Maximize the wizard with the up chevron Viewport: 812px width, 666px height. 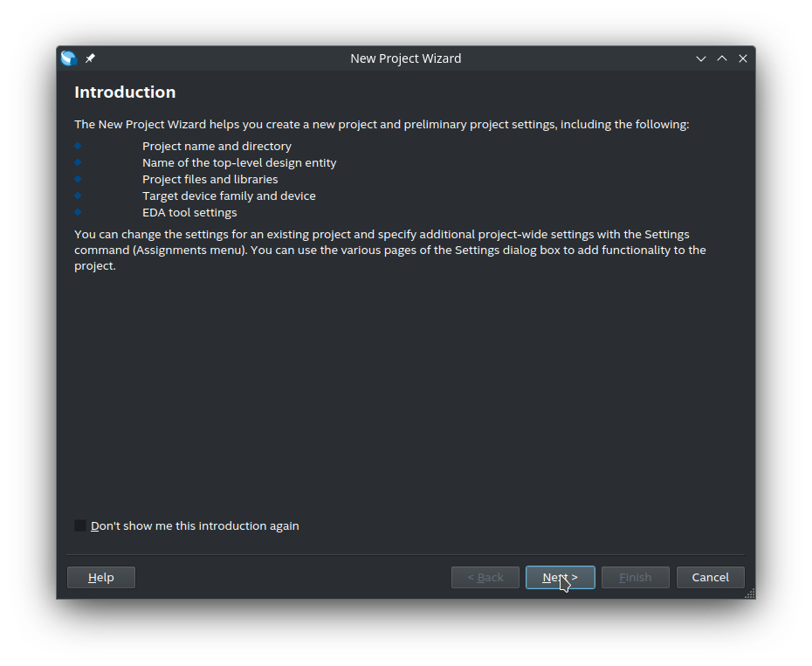(722, 58)
